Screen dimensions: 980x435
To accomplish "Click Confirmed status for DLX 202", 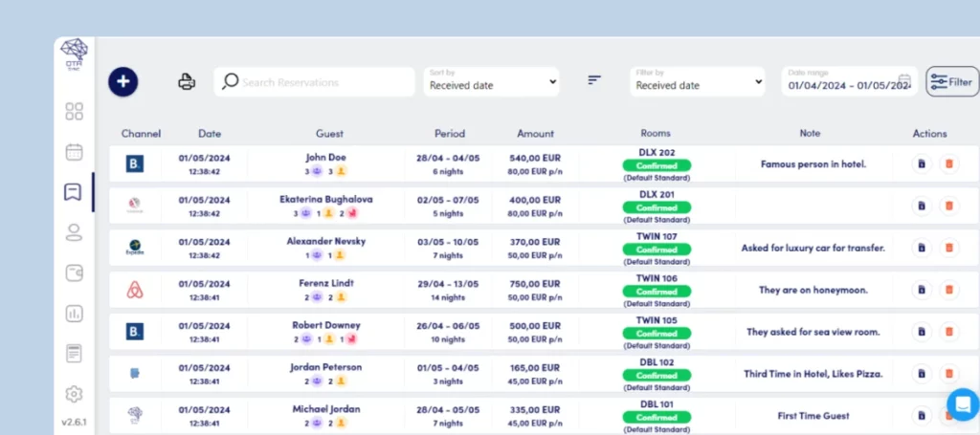I will [657, 165].
